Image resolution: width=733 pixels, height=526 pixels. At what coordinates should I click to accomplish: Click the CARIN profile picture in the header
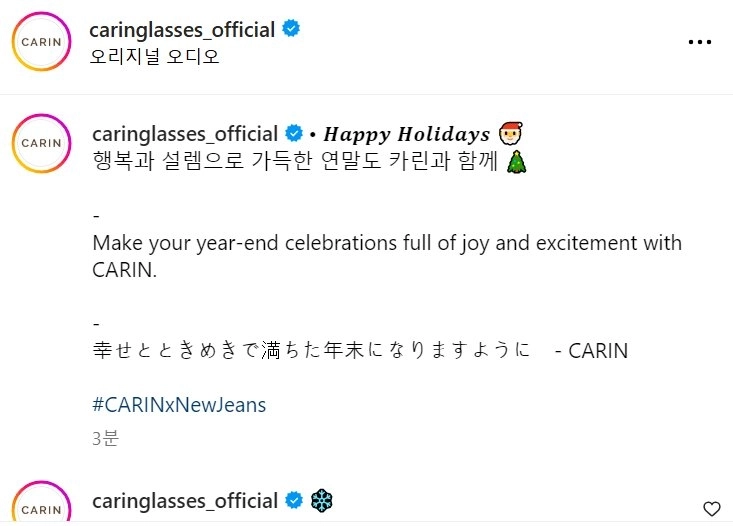click(x=41, y=43)
